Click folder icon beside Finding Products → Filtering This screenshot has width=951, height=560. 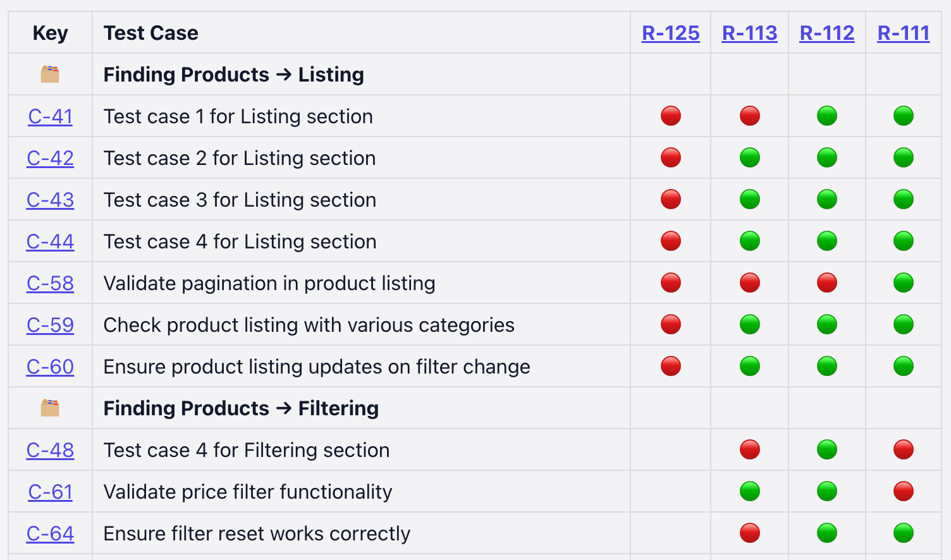50,408
